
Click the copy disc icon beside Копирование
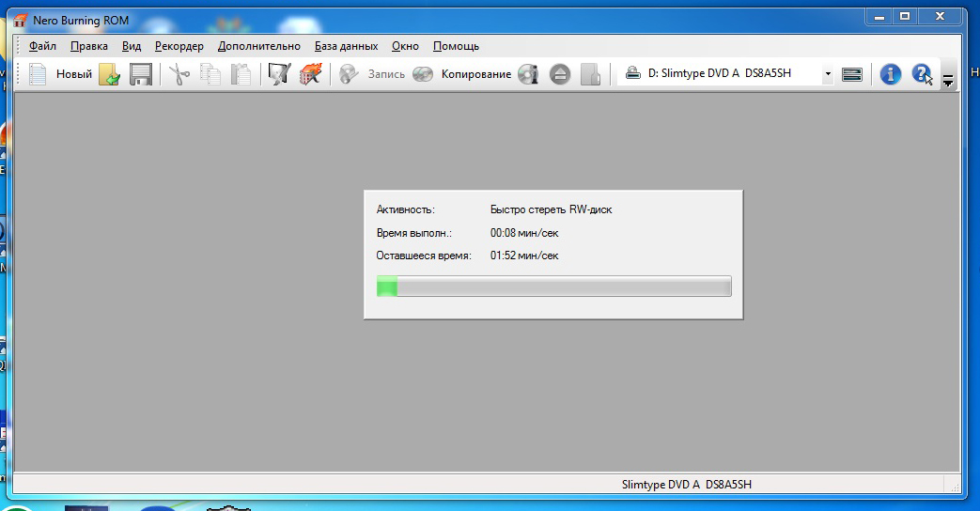point(423,74)
